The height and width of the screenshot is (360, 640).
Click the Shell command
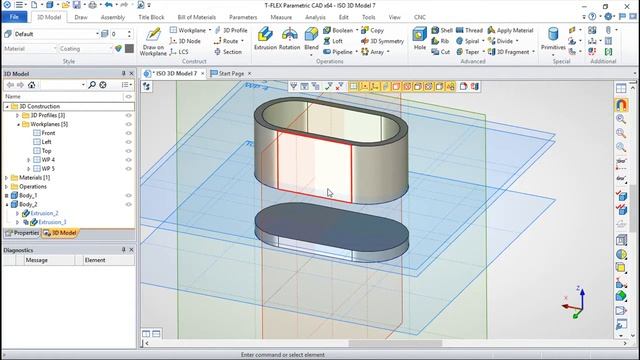click(x=442, y=30)
